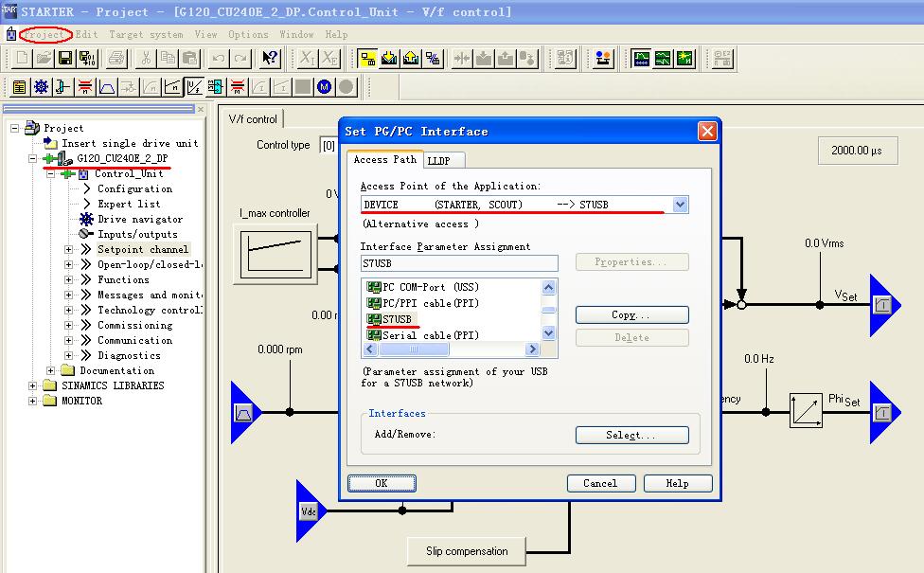Open the measuring function curves icon
Image resolution: width=924 pixels, height=573 pixels.
(663, 58)
